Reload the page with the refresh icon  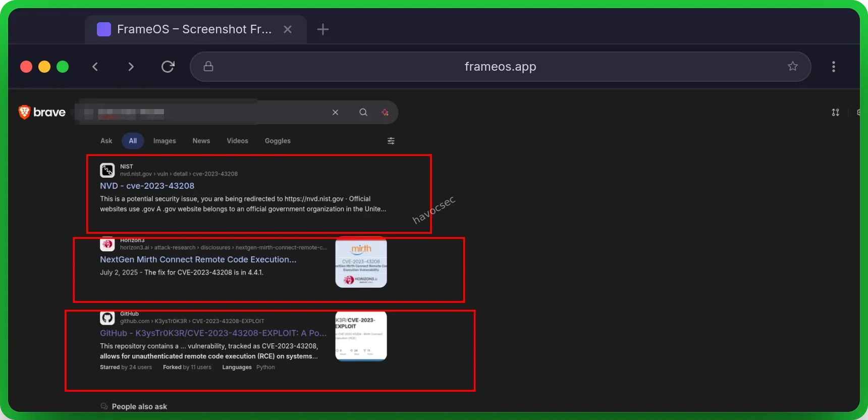pyautogui.click(x=168, y=67)
